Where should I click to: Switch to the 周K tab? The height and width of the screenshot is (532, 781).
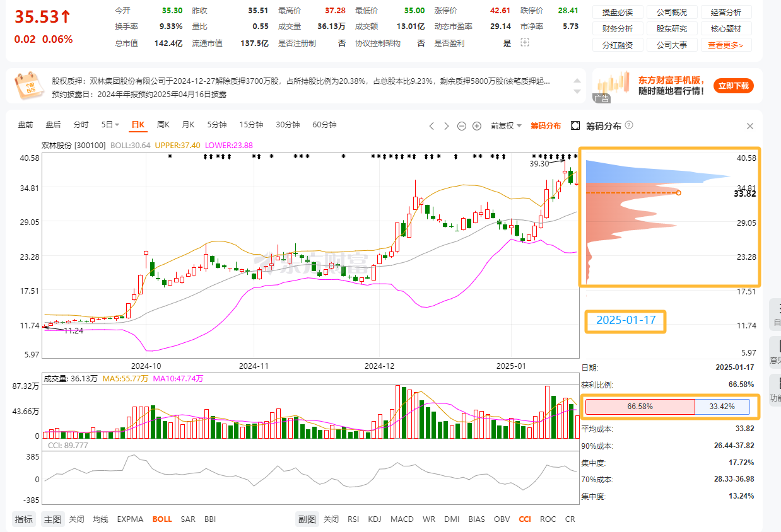(163, 125)
